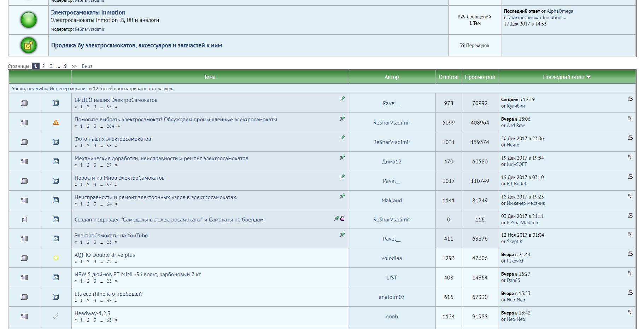Click the redirect board icon for used scooter sales

pyautogui.click(x=29, y=45)
